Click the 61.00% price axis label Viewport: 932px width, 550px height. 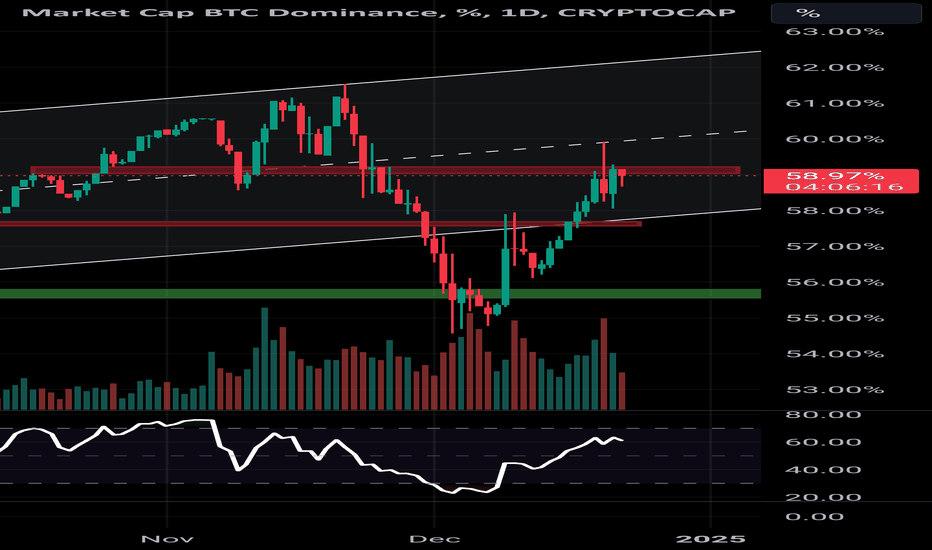[x=835, y=103]
